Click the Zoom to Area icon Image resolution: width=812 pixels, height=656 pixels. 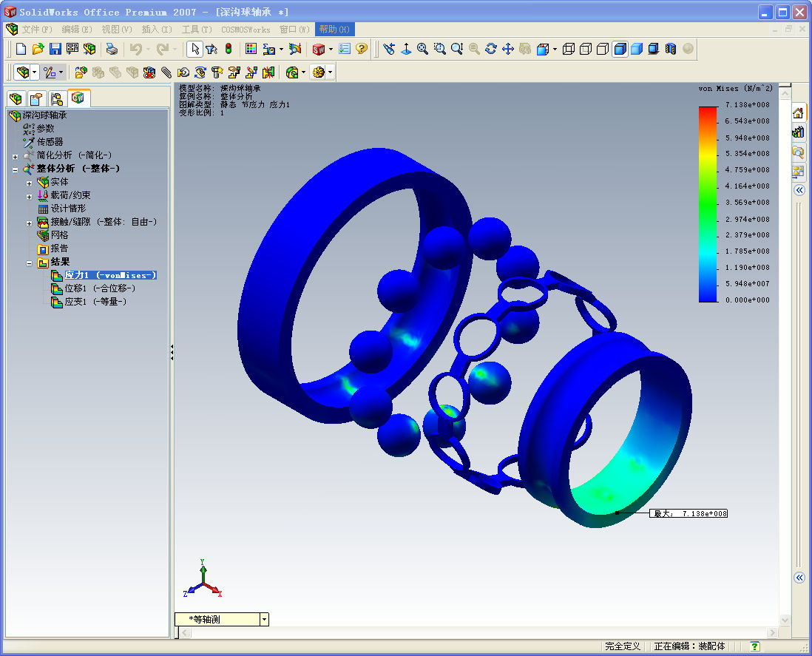click(440, 50)
